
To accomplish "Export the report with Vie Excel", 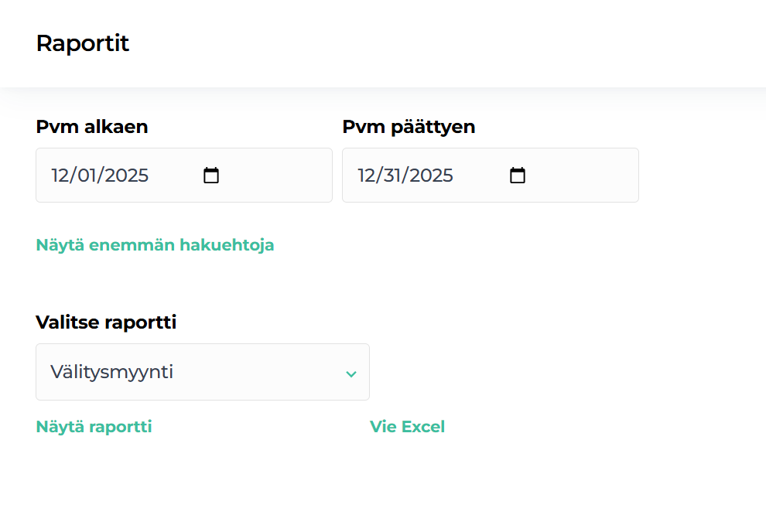I will 407,427.
